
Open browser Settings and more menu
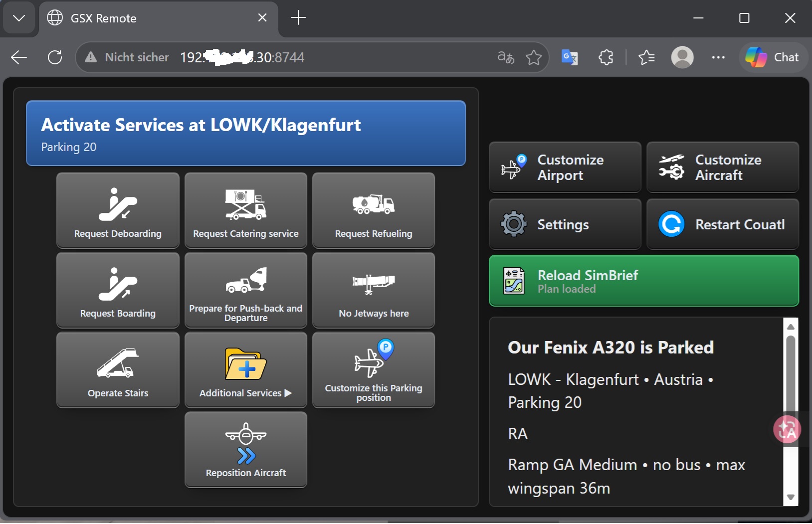[718, 57]
